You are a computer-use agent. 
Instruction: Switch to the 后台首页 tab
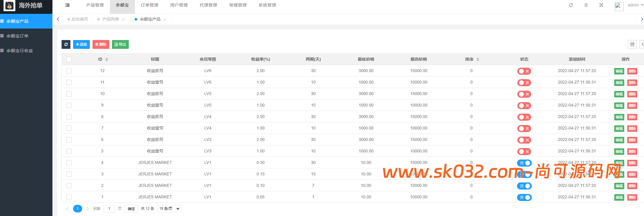point(78,19)
